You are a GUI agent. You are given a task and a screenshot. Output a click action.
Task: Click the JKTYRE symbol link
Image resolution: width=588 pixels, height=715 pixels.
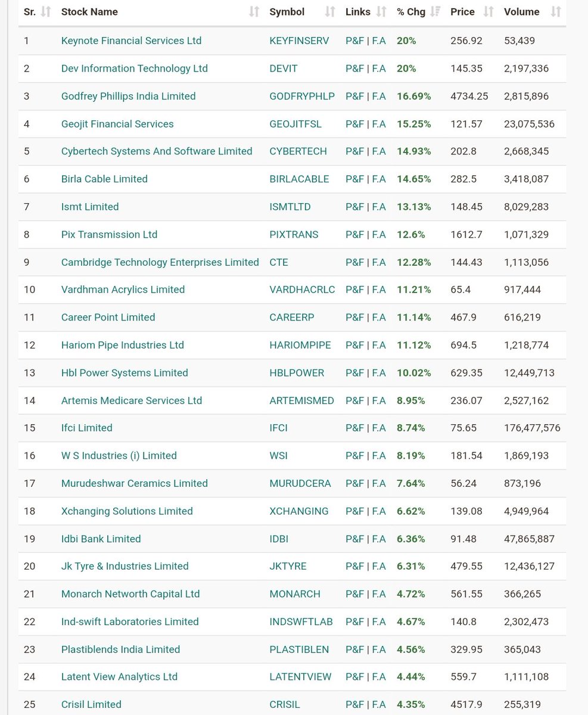tap(288, 566)
